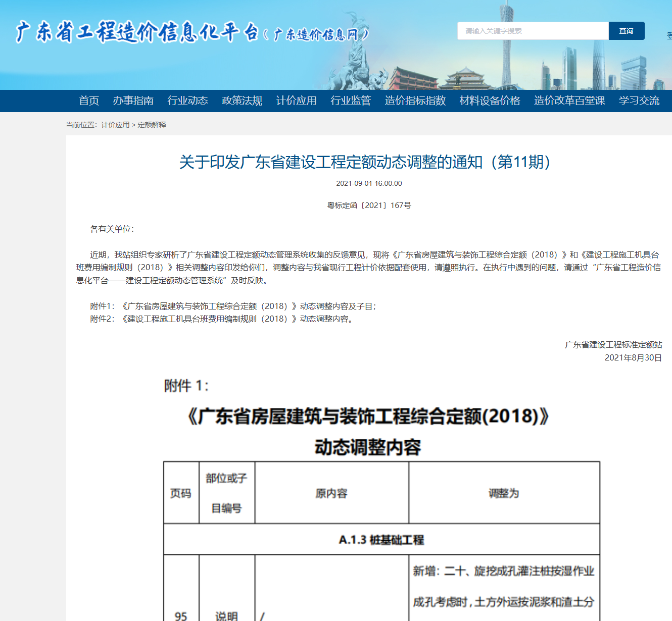This screenshot has height=621, width=672.
Task: Click the 附件1 attachment description line
Action: click(x=233, y=306)
